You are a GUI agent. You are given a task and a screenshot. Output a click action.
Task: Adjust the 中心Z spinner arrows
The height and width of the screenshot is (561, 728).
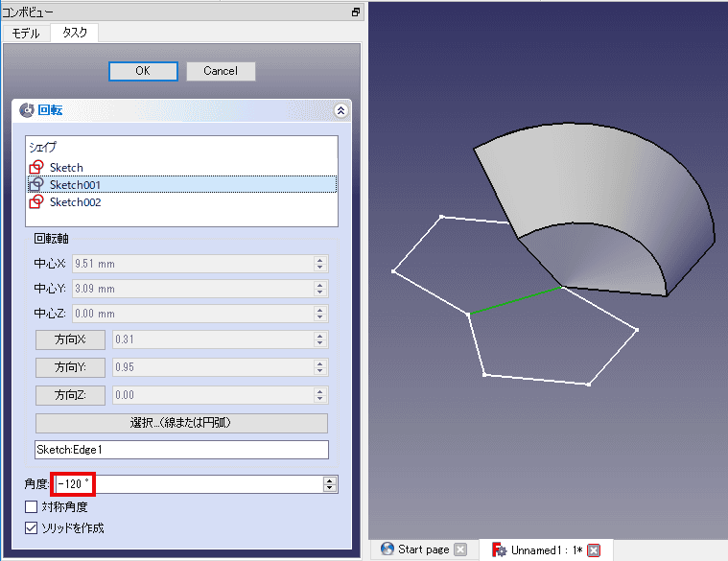320,314
